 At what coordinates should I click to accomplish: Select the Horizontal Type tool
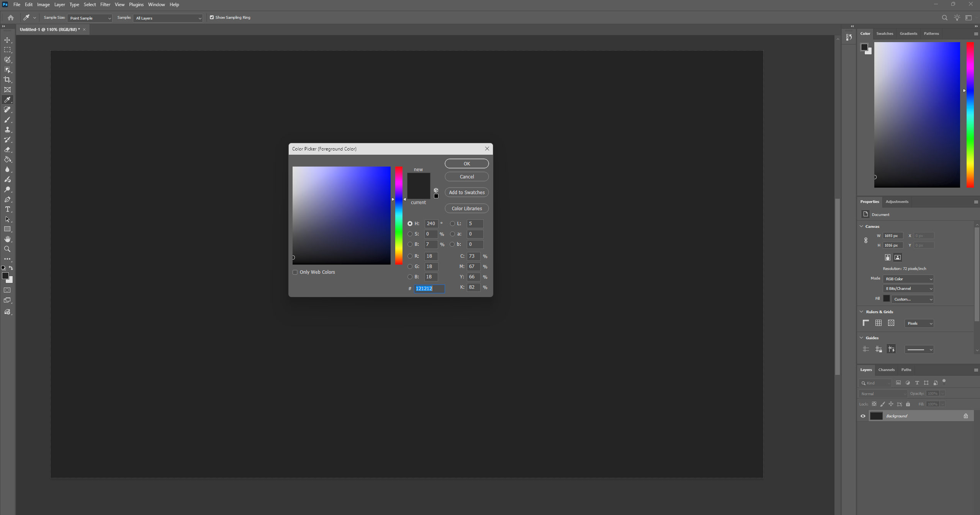(x=7, y=209)
